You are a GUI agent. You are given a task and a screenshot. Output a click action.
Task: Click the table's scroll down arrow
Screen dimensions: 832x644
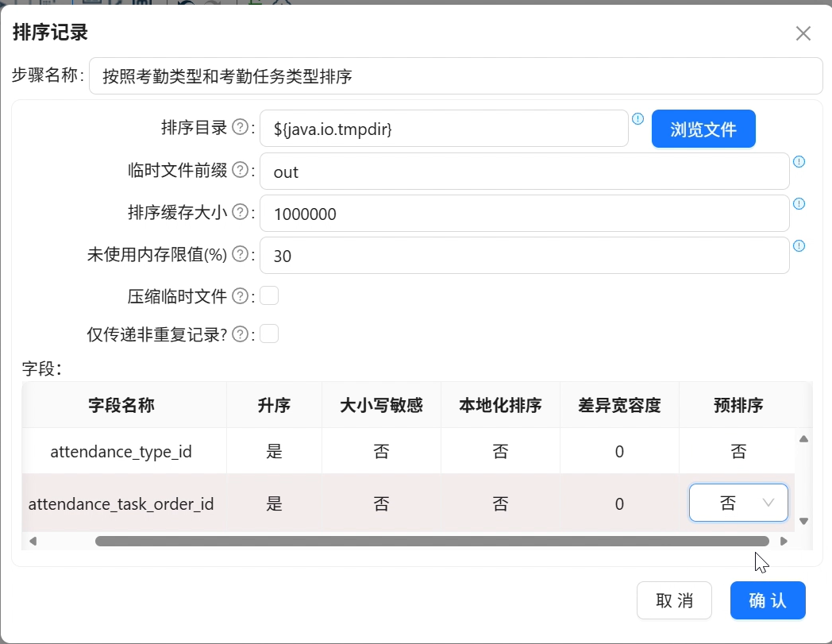click(804, 522)
